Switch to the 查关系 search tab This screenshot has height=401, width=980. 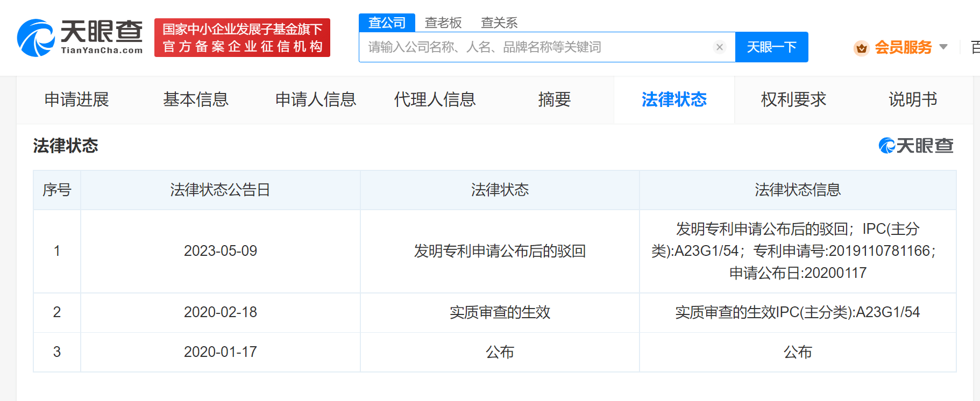click(x=499, y=23)
